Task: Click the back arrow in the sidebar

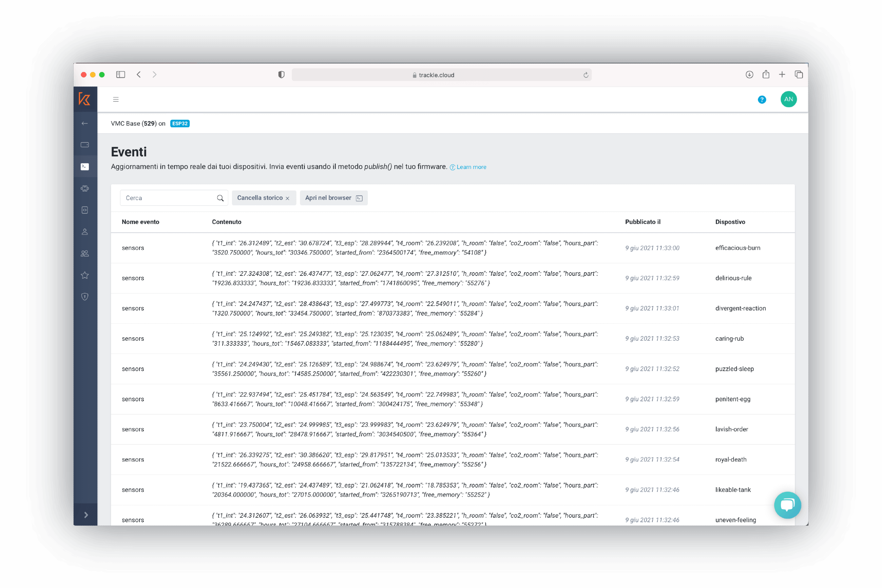Action: 85,124
